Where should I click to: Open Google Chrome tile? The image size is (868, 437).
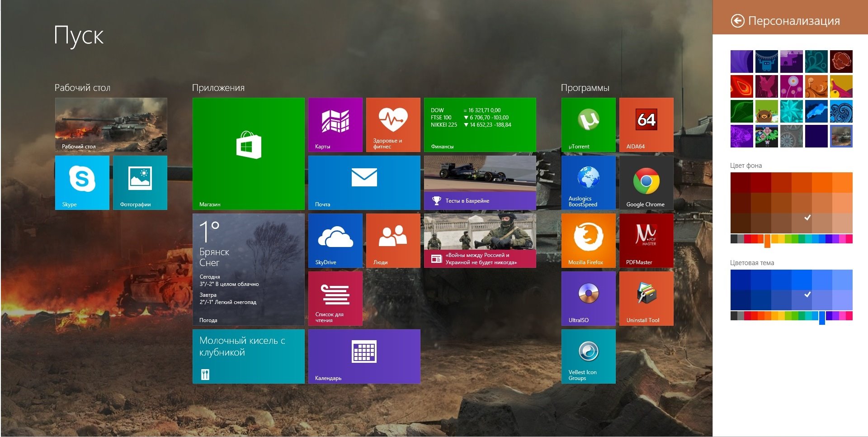[646, 182]
